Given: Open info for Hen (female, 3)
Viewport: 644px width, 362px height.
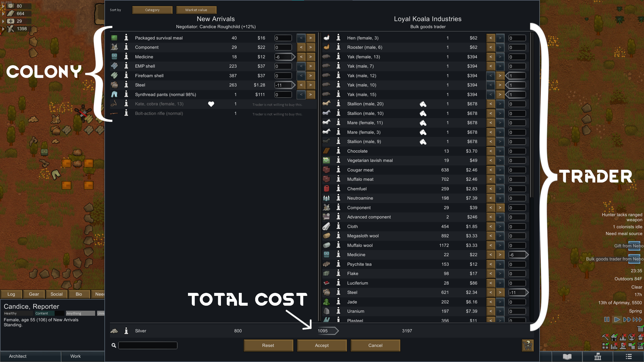Looking at the screenshot, I should [338, 38].
